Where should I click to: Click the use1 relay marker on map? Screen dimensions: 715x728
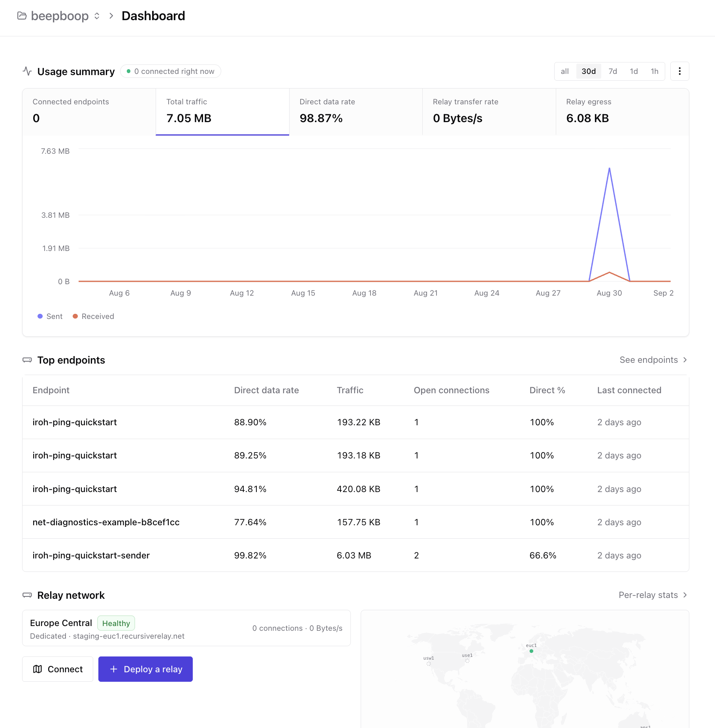[467, 661]
